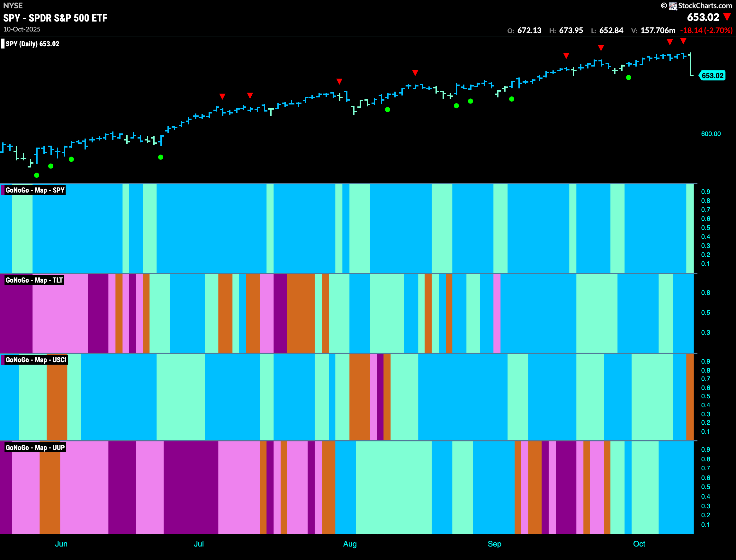Select the GoNoGo - Map - USCI label

click(36, 360)
